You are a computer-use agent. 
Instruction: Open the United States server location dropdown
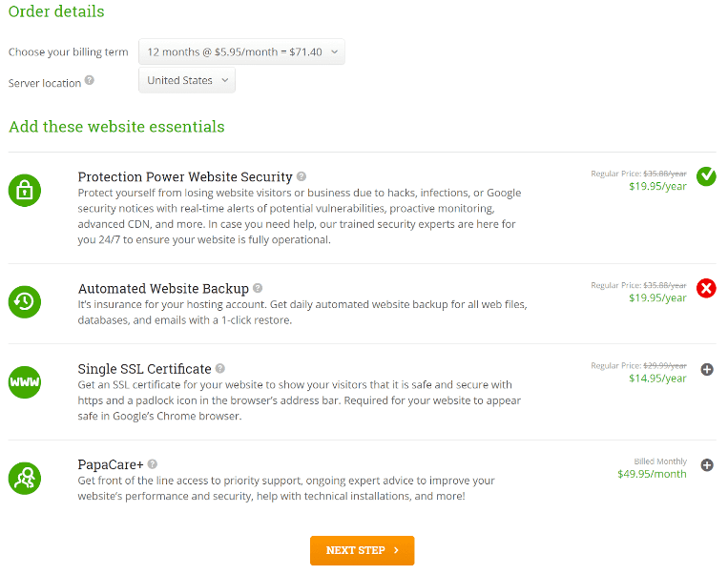pos(187,80)
